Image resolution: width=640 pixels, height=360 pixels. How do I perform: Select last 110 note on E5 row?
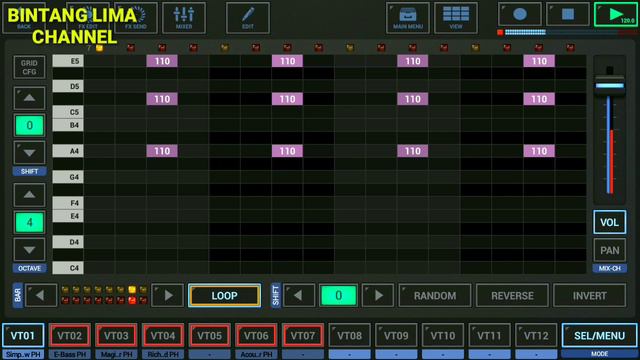(539, 61)
